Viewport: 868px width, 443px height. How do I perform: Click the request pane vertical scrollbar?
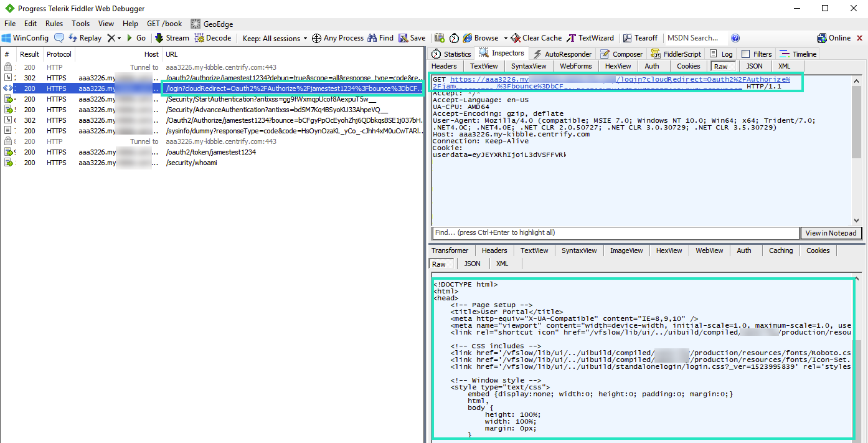pyautogui.click(x=856, y=121)
